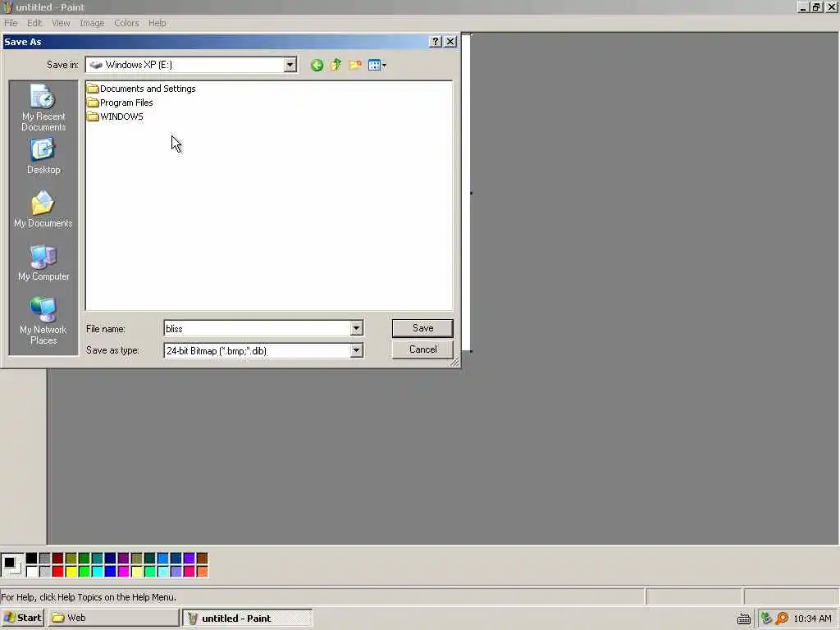Open My Computer in places bar
The height and width of the screenshot is (630, 840).
pyautogui.click(x=43, y=262)
